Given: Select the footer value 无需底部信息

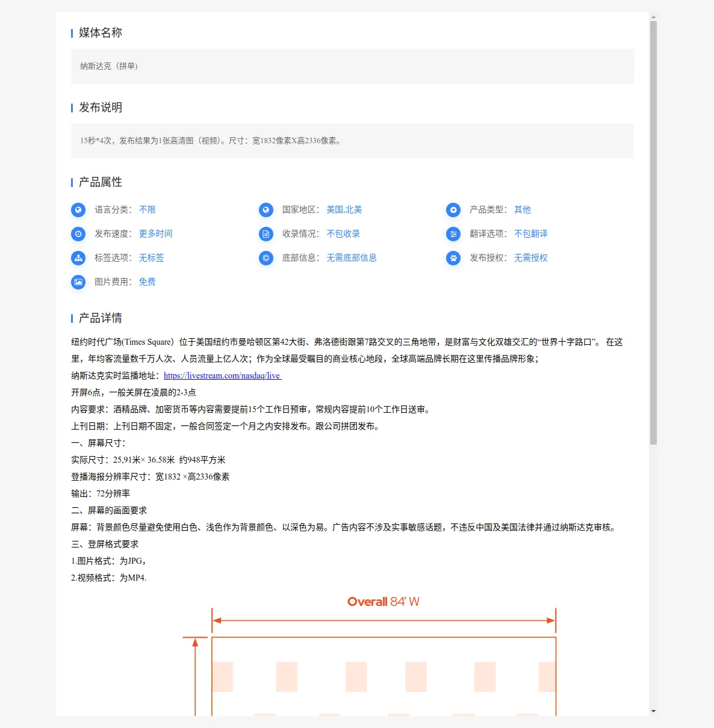Looking at the screenshot, I should pos(352,258).
